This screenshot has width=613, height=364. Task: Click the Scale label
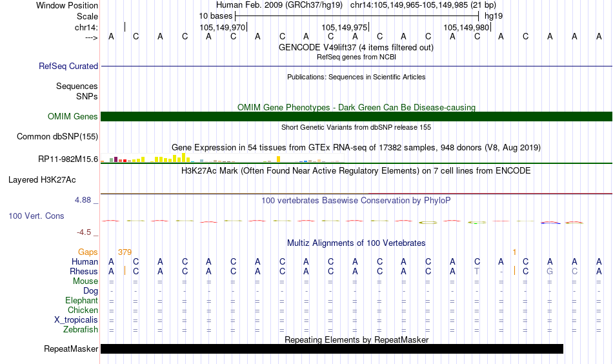click(x=87, y=16)
